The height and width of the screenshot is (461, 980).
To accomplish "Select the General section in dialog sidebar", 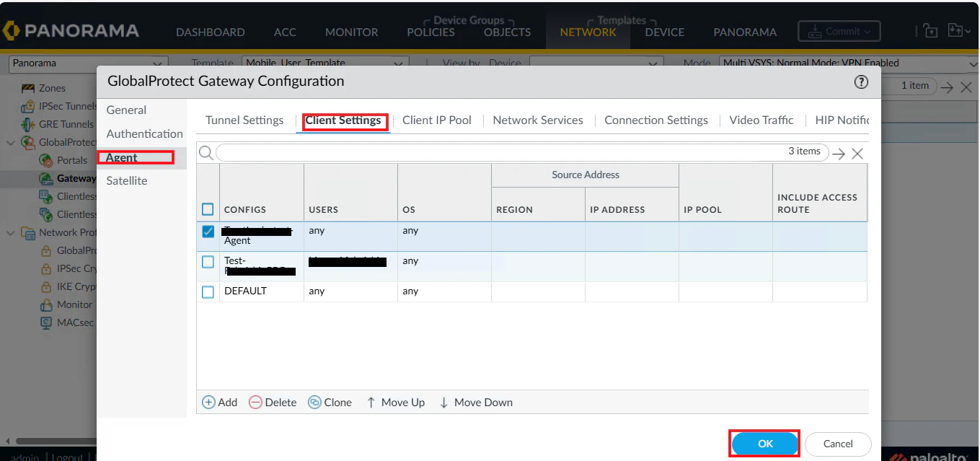I will click(x=126, y=110).
